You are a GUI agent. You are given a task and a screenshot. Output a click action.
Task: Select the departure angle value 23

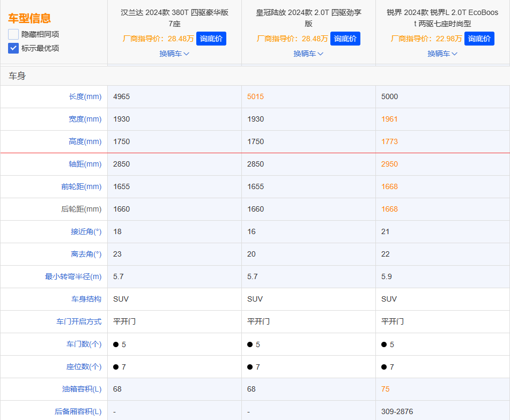[x=117, y=254]
